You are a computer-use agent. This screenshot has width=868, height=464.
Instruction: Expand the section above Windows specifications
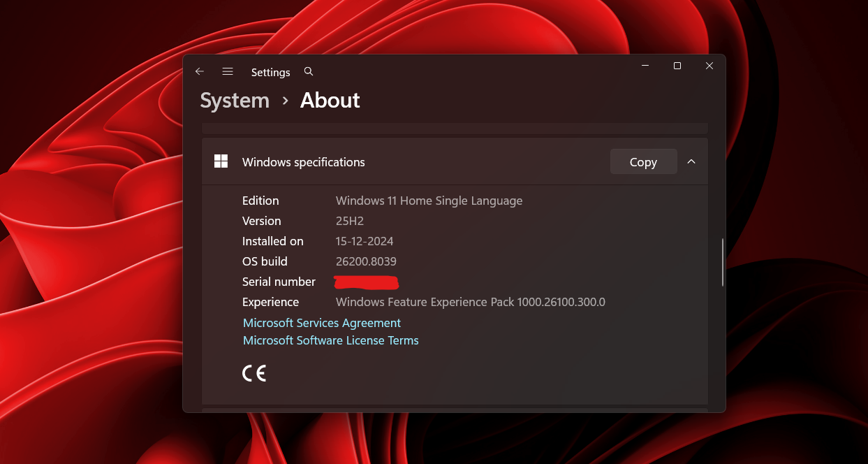(455, 127)
